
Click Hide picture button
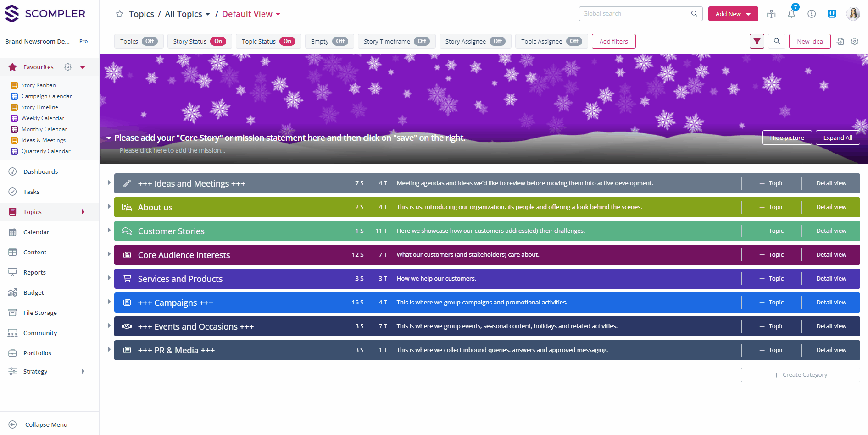[786, 138]
